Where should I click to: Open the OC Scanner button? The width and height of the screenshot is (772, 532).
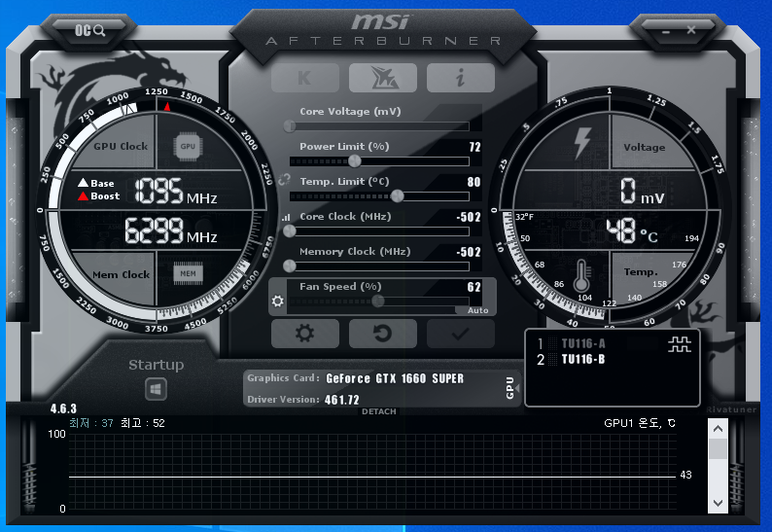coord(90,30)
